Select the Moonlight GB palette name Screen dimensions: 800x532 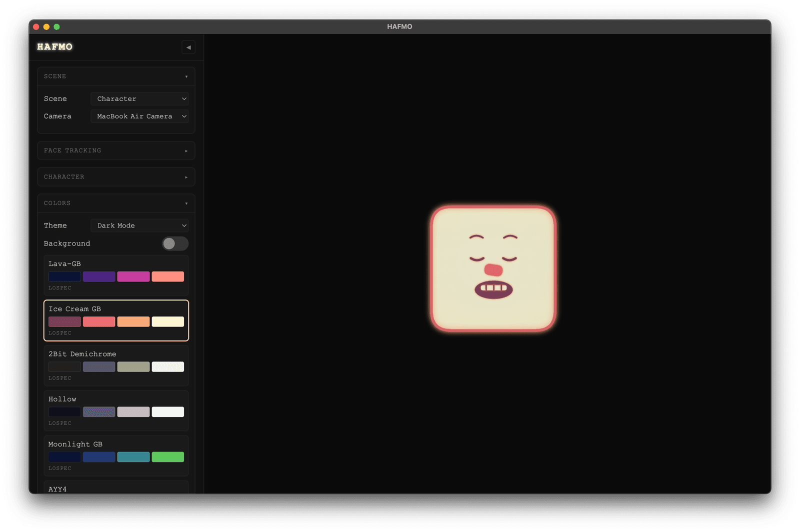point(75,444)
